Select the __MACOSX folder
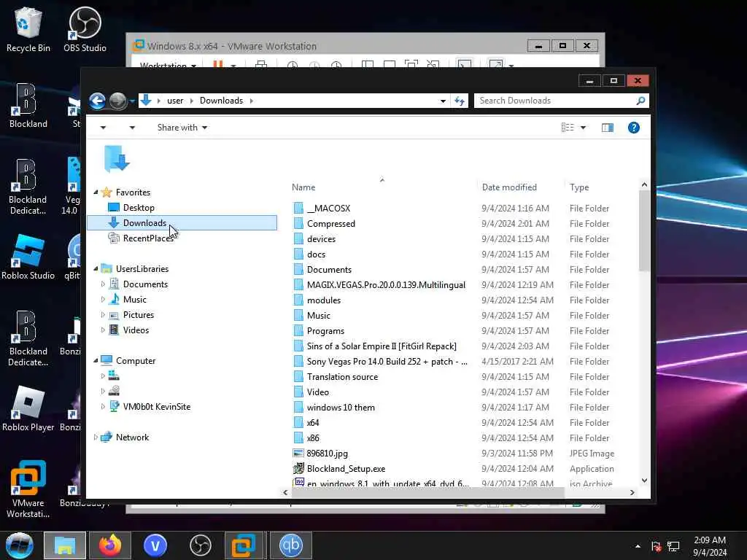747x560 pixels. click(x=328, y=208)
